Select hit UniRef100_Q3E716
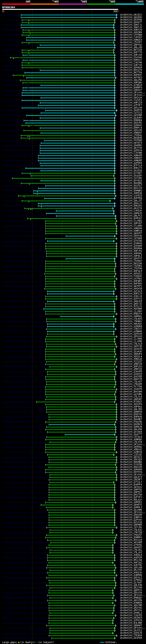 coord(131,65)
